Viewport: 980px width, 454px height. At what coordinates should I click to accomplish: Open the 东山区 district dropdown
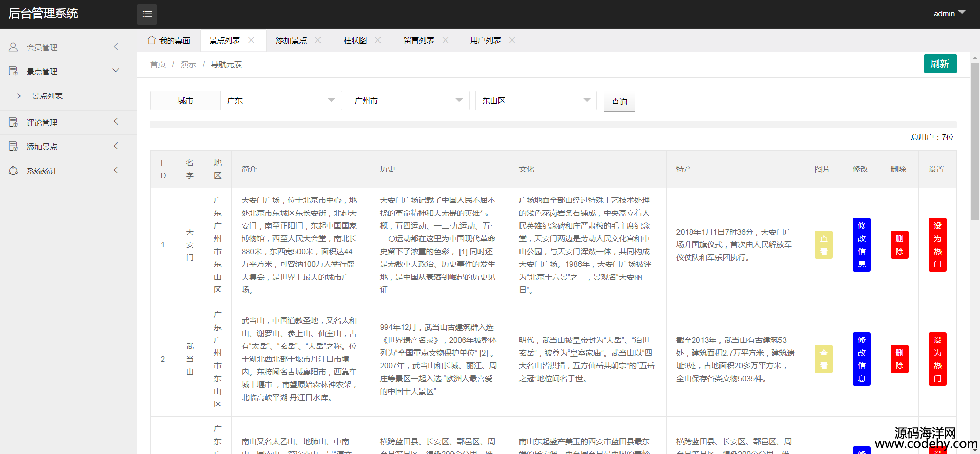pyautogui.click(x=536, y=100)
